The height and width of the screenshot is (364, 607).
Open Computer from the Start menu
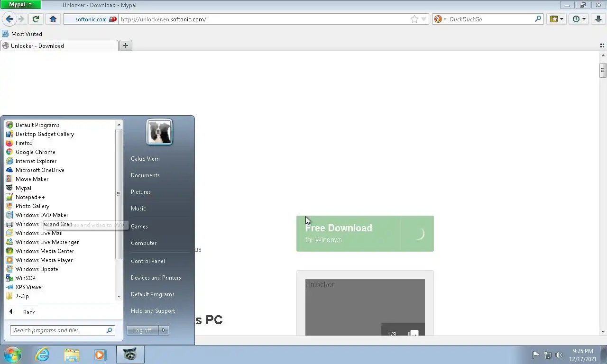(x=144, y=243)
